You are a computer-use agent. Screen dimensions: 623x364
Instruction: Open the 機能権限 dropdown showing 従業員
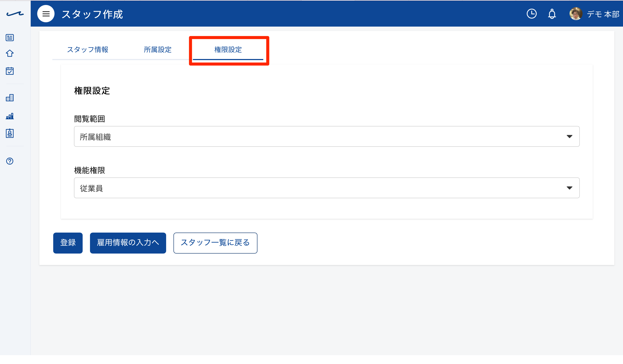(327, 188)
